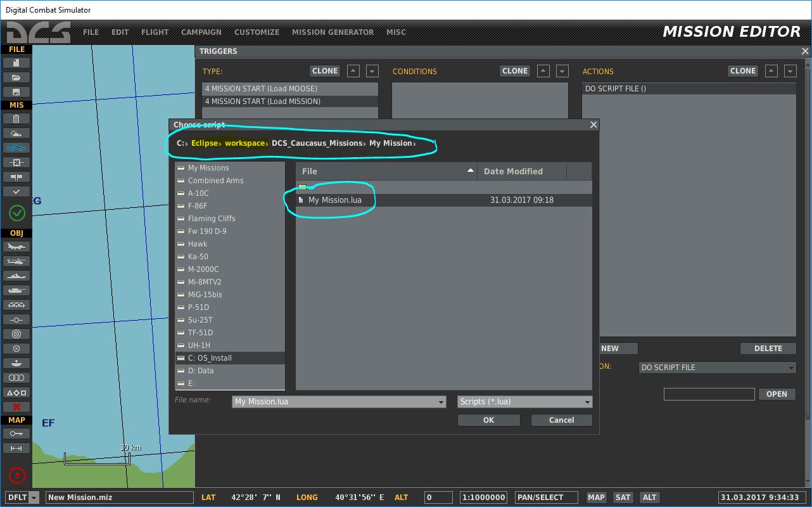Image resolution: width=812 pixels, height=507 pixels.
Task: Open the DO SCRIPT FILE action dropdown
Action: [x=791, y=368]
